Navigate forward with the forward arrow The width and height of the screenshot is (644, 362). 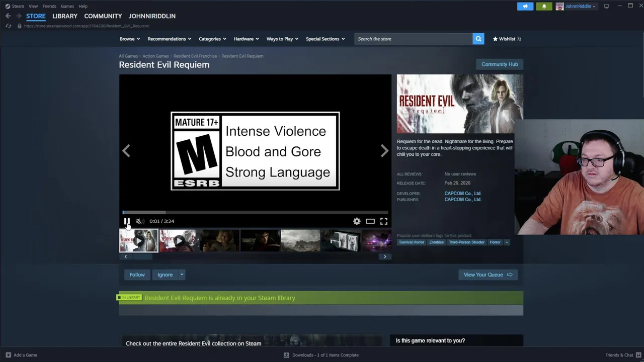(19, 16)
